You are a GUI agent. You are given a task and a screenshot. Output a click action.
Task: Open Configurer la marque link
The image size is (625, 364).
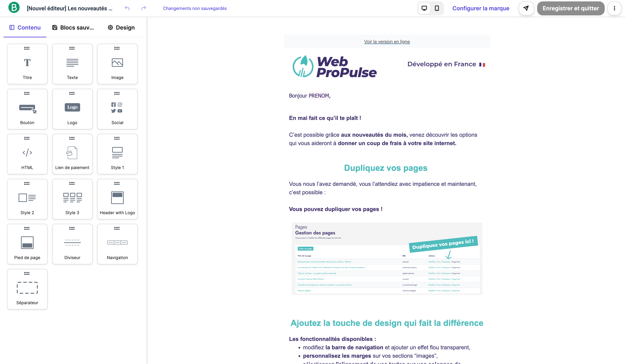pos(480,8)
